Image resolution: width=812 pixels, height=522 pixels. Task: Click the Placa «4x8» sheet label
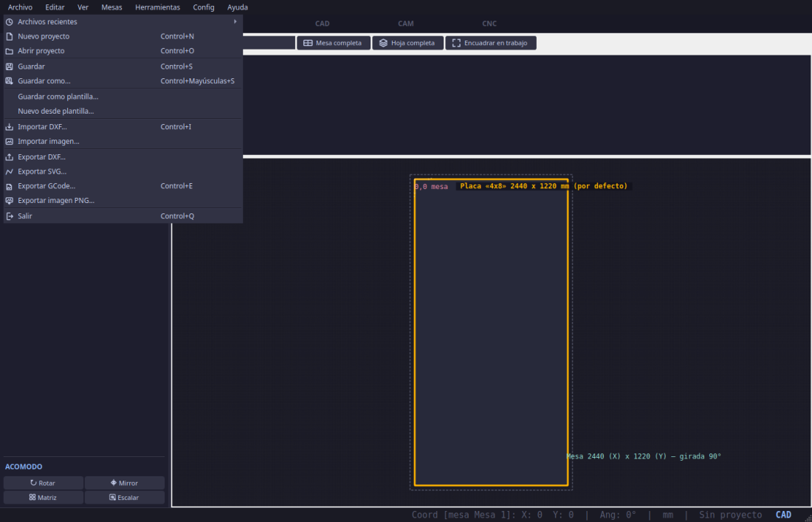[544, 186]
